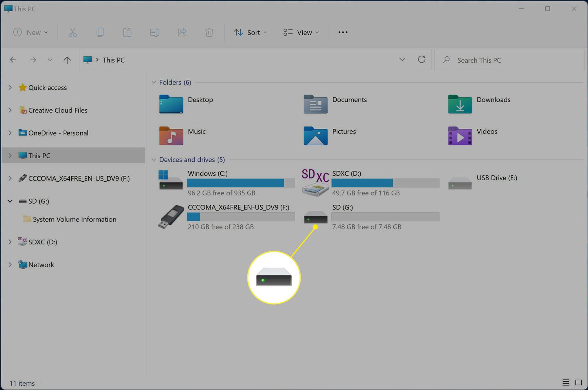The width and height of the screenshot is (588, 390).
Task: Open the Music folder icon
Action: click(171, 136)
